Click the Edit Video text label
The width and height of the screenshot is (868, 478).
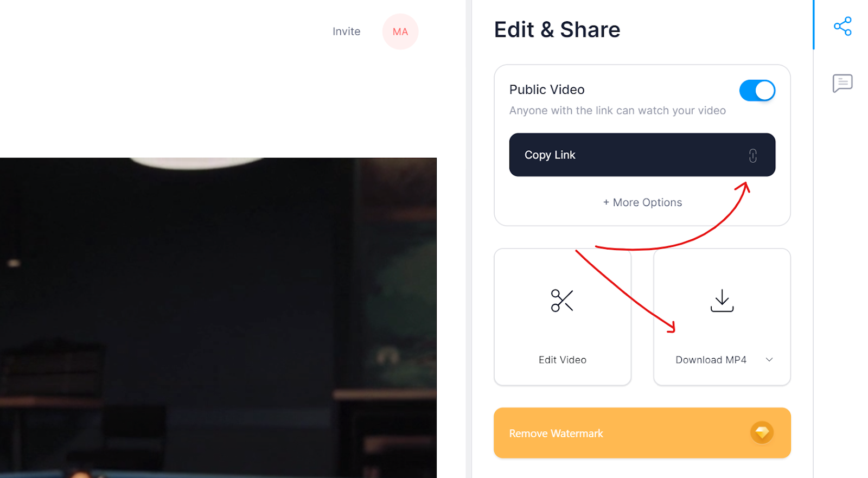[563, 360]
